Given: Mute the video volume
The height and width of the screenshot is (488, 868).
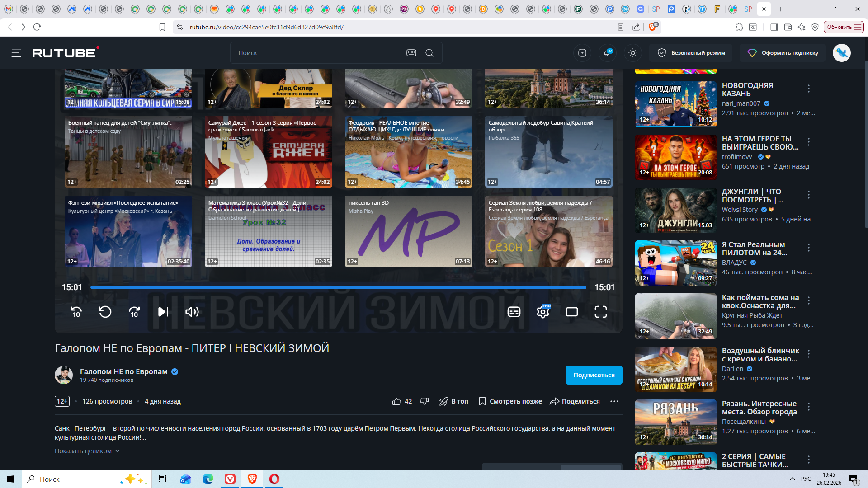Looking at the screenshot, I should (192, 312).
